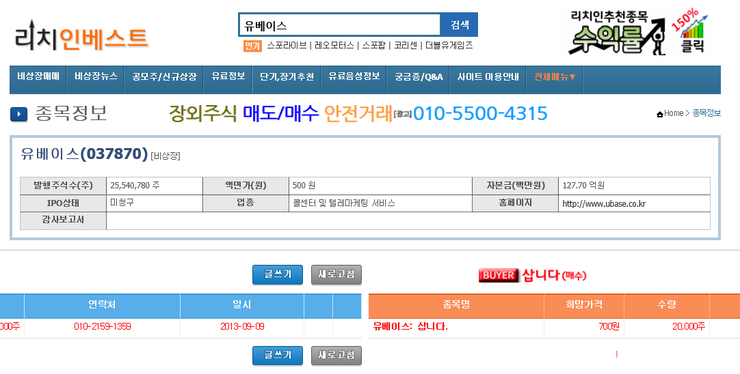Click the orange 인기 badge
Viewport: 740px width, 374px height.
tap(252, 46)
